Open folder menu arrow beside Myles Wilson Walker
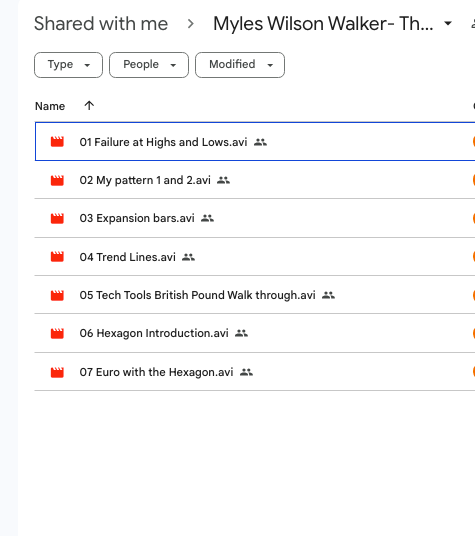The width and height of the screenshot is (475, 536). tap(448, 24)
